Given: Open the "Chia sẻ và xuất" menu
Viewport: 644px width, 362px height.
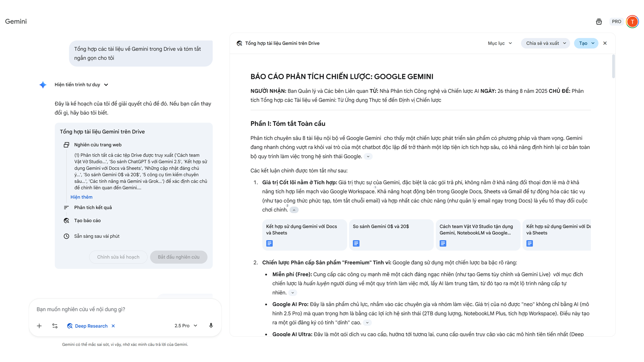Looking at the screenshot, I should click(x=545, y=43).
